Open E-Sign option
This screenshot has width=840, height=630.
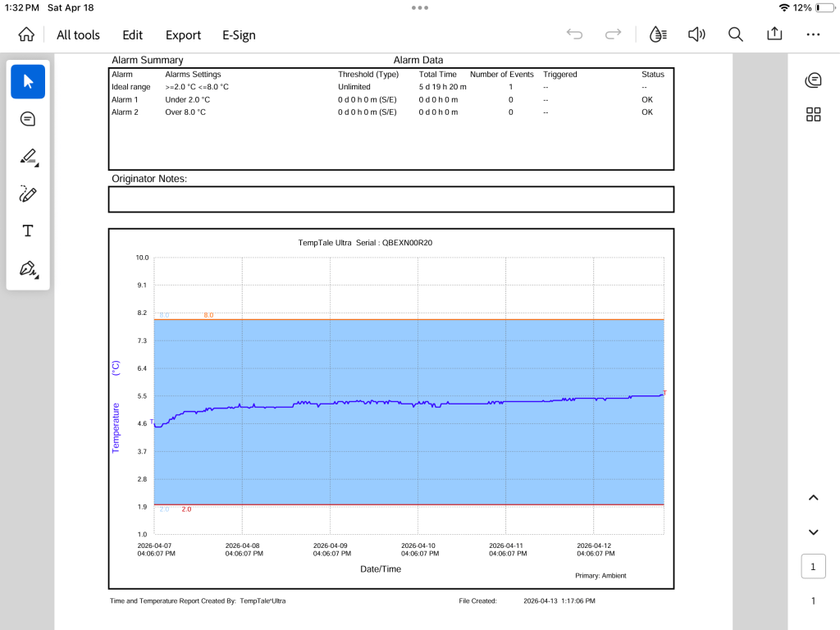tap(239, 34)
